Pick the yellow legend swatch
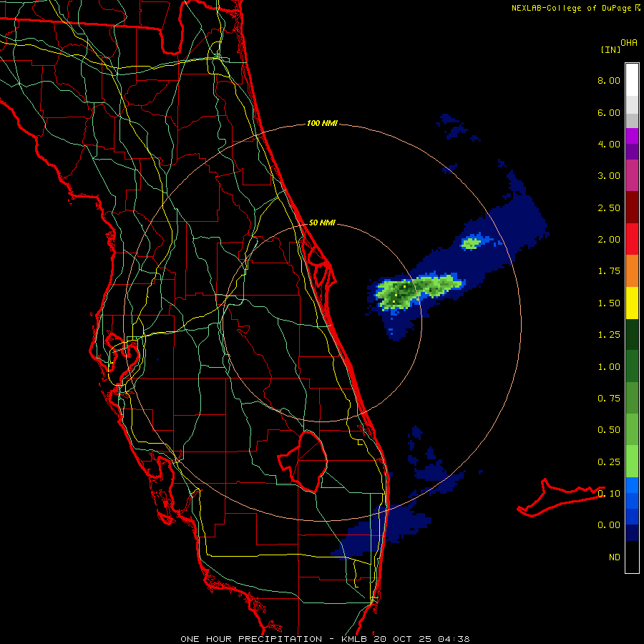The height and width of the screenshot is (644, 644). [632, 303]
